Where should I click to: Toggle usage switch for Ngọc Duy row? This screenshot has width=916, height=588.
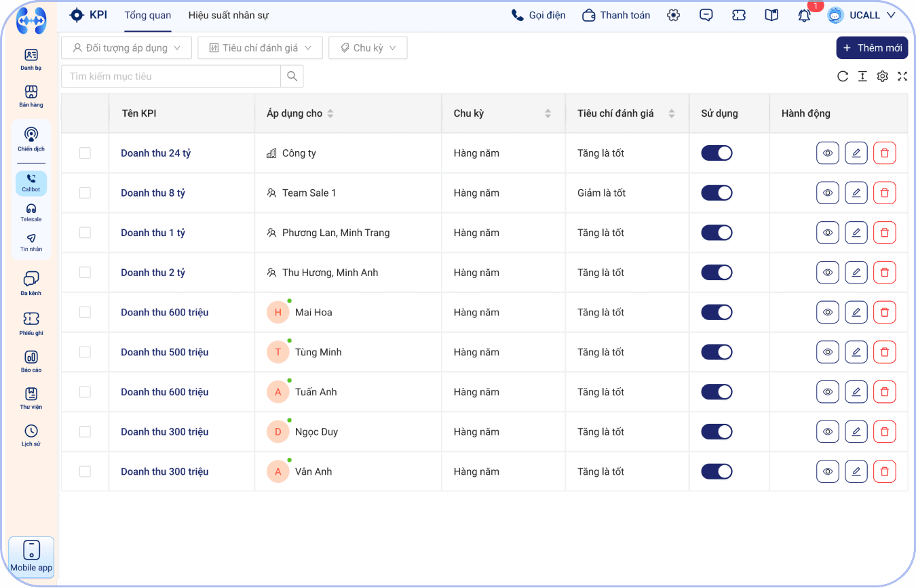pos(717,431)
